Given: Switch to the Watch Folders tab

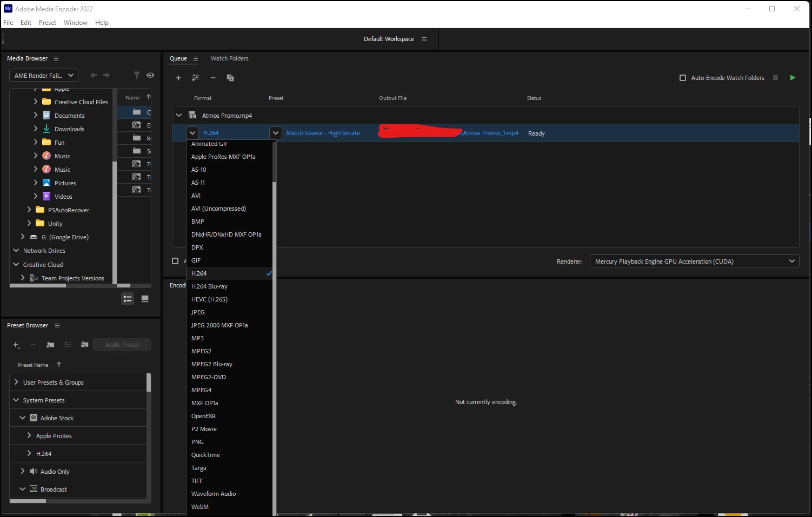Looking at the screenshot, I should (x=229, y=58).
